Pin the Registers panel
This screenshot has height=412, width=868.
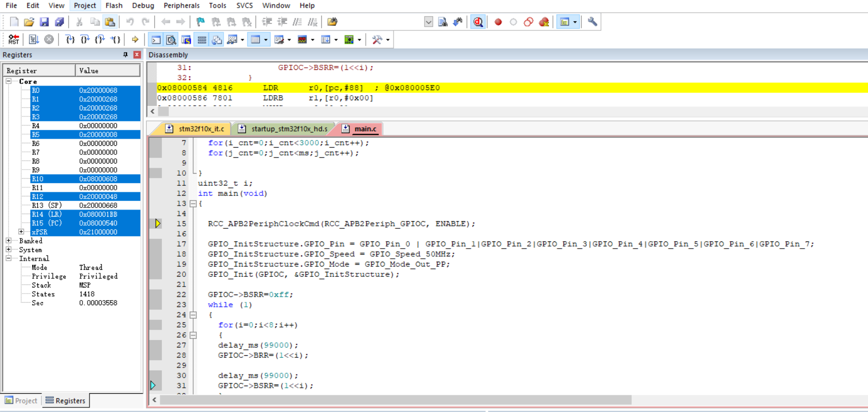[125, 55]
